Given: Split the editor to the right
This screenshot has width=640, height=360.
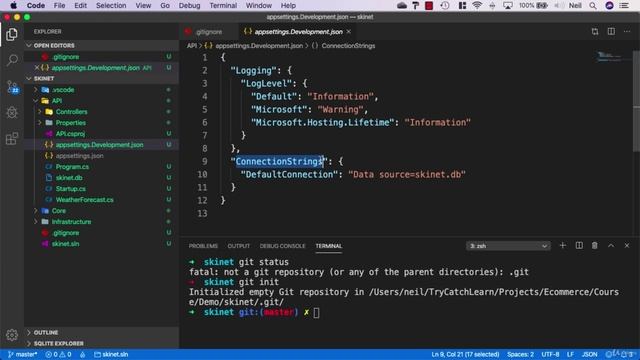Looking at the screenshot, I should tap(611, 31).
